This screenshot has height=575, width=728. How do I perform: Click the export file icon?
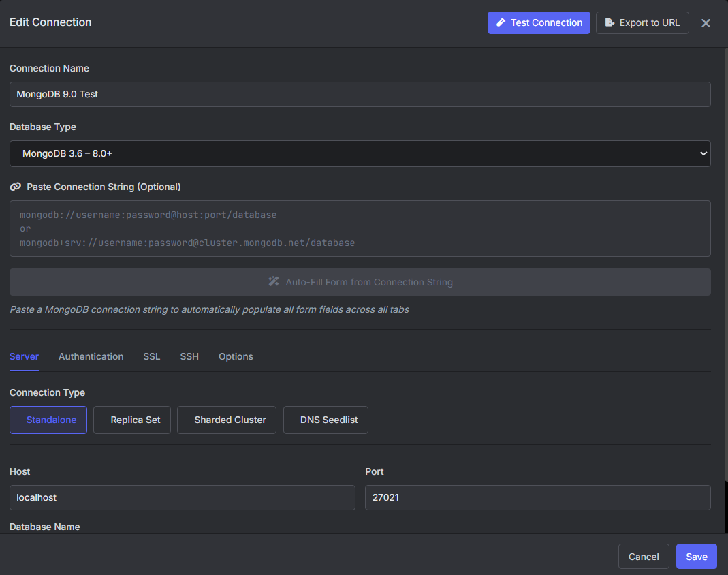(x=610, y=22)
